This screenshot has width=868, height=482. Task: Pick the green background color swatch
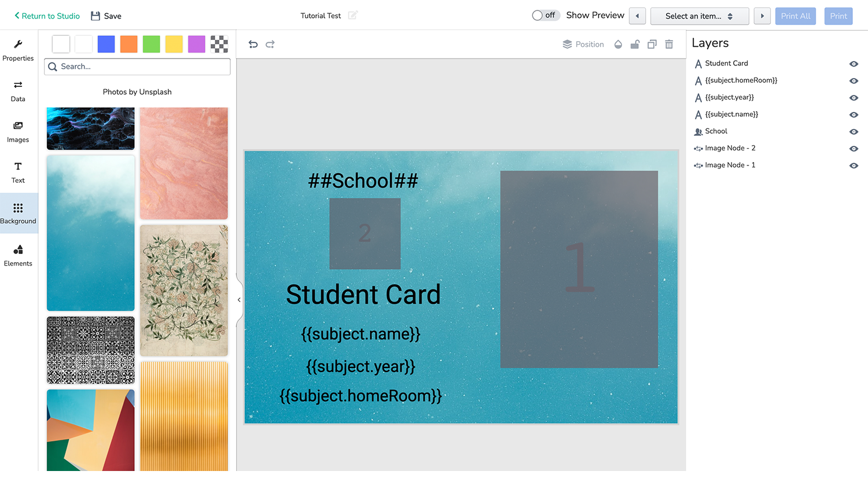pyautogui.click(x=151, y=44)
